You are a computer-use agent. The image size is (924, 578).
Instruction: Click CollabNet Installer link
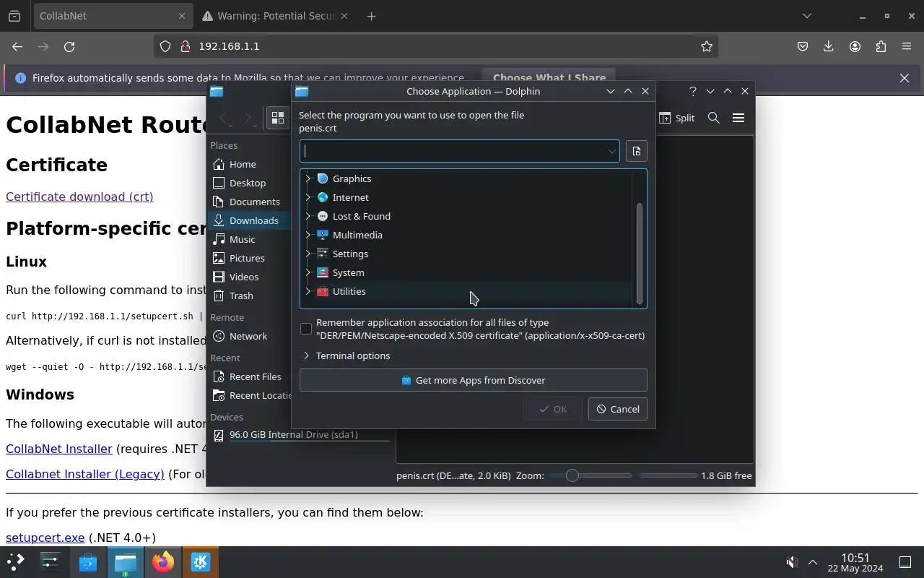click(59, 449)
